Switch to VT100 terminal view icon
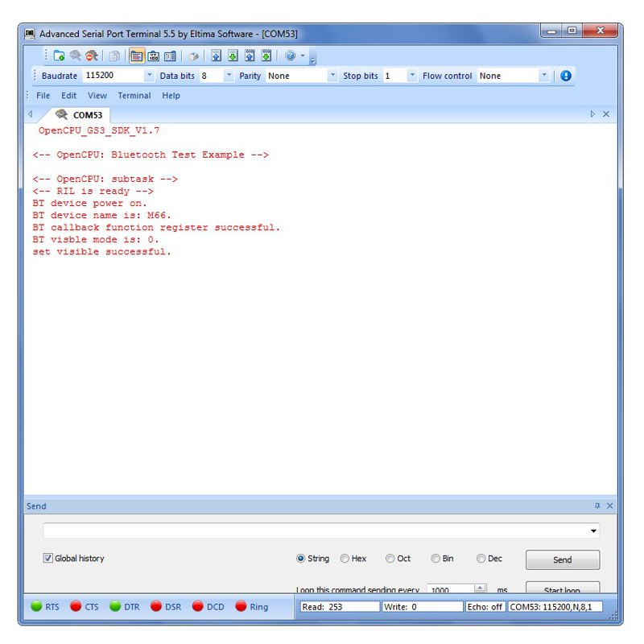The height and width of the screenshot is (644, 644). coord(154,56)
